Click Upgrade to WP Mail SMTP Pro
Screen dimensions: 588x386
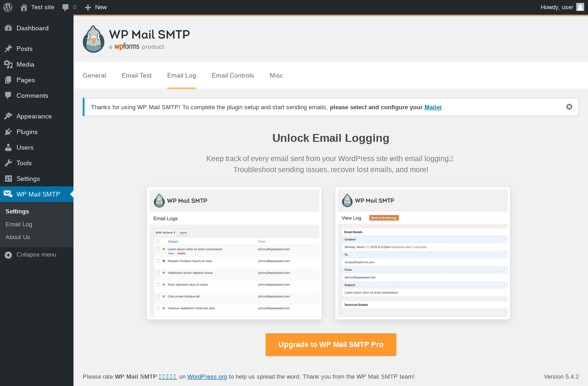[x=331, y=345]
